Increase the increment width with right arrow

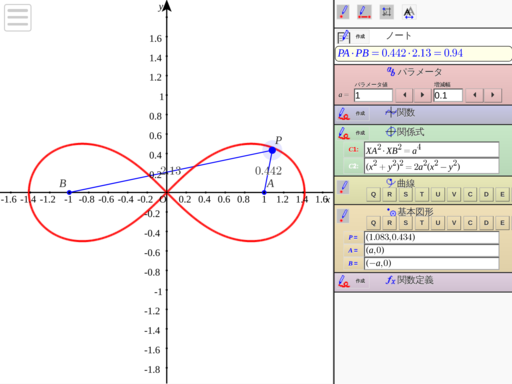[x=492, y=95]
